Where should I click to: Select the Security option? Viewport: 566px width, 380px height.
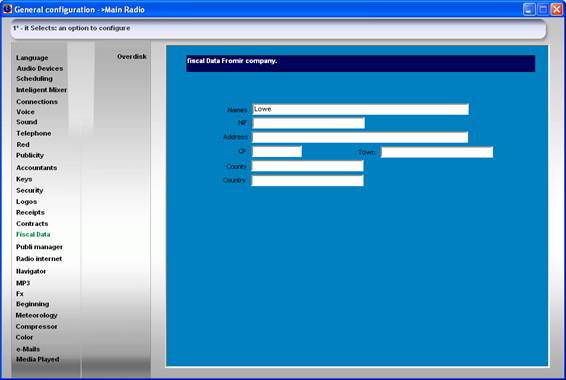(30, 190)
